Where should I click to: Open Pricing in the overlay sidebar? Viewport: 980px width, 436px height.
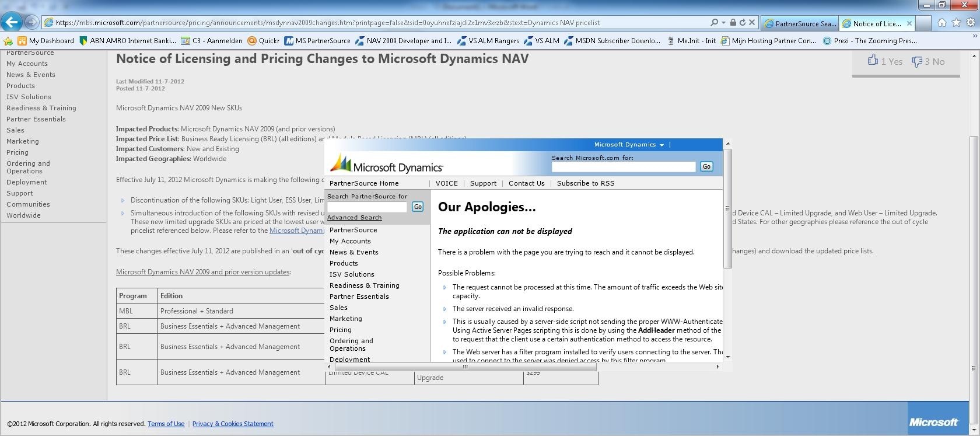point(341,330)
